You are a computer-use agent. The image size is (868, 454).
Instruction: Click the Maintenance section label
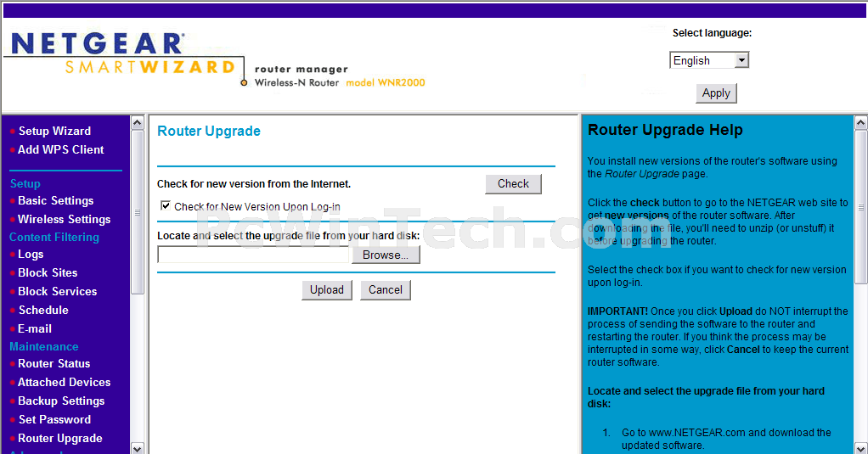43,347
